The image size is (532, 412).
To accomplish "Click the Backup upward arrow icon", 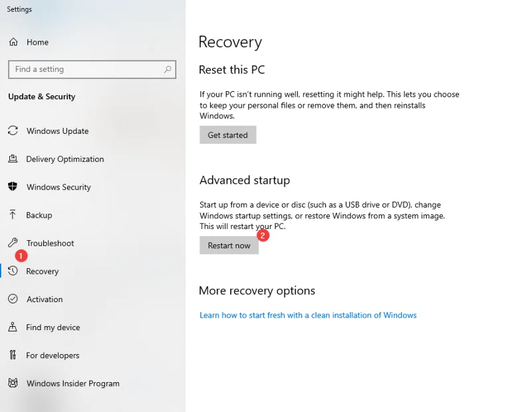I will tap(13, 215).
